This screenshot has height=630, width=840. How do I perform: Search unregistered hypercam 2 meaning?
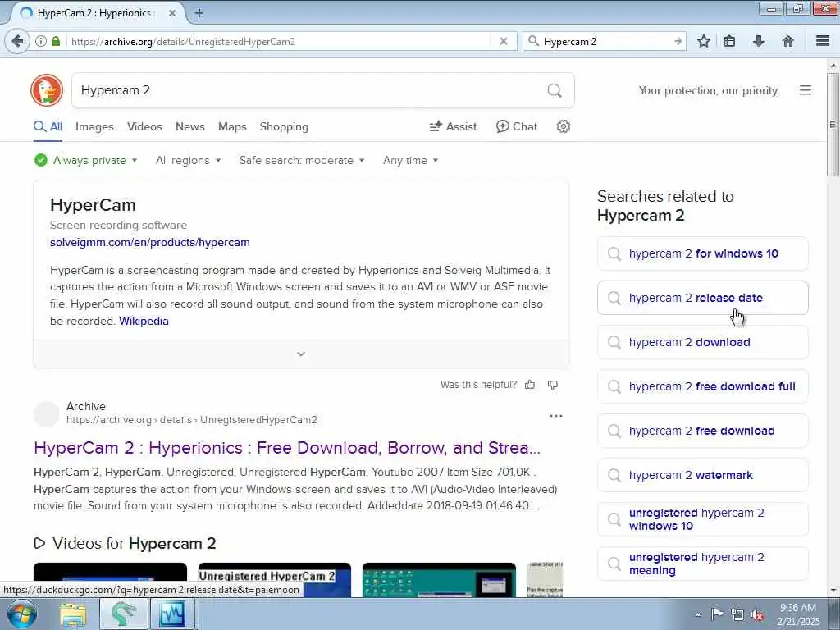[703, 564]
